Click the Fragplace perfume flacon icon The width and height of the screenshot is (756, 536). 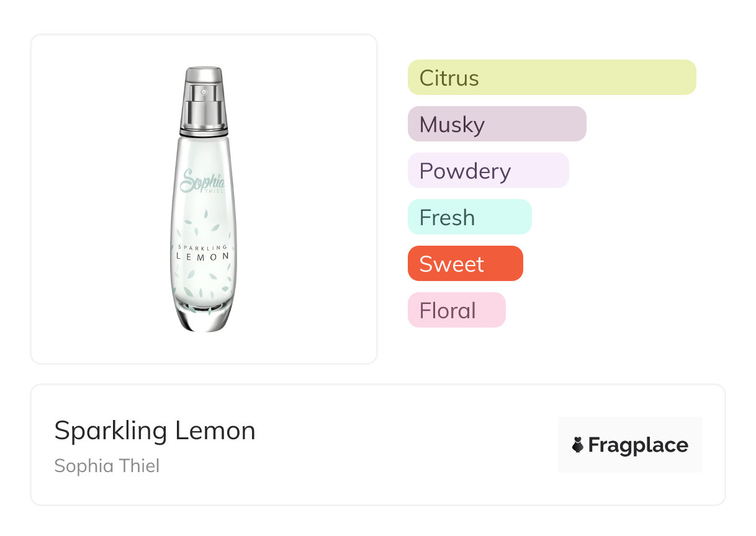578,445
